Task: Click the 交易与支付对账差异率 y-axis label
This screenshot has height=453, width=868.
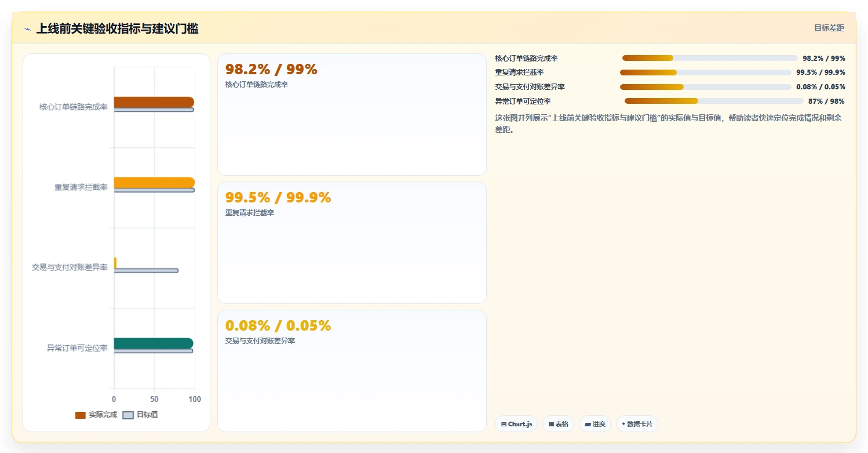Action: pos(70,267)
